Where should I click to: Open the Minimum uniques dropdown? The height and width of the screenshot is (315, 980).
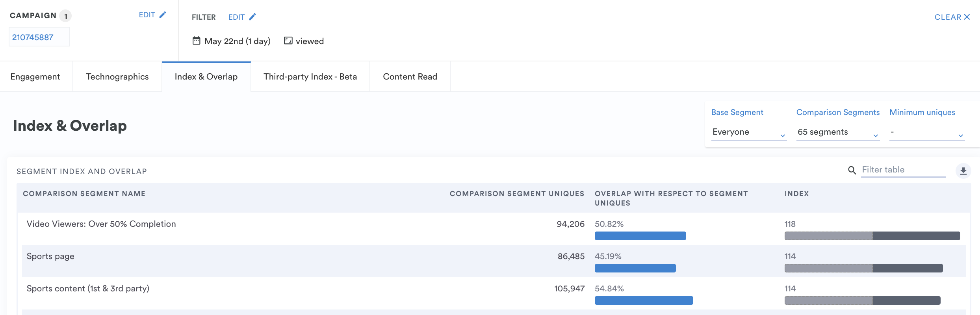pos(927,132)
